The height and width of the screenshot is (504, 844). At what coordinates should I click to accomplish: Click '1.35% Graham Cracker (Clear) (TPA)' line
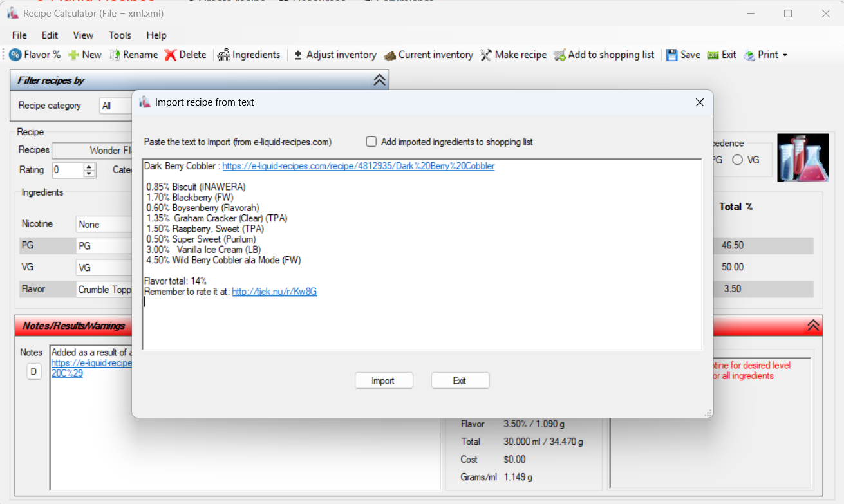coord(217,218)
